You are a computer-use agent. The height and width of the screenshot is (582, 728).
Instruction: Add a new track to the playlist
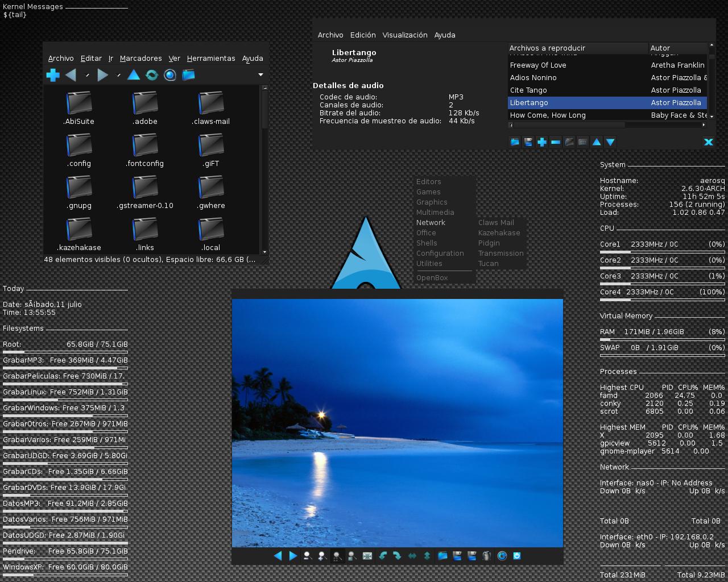coord(541,142)
